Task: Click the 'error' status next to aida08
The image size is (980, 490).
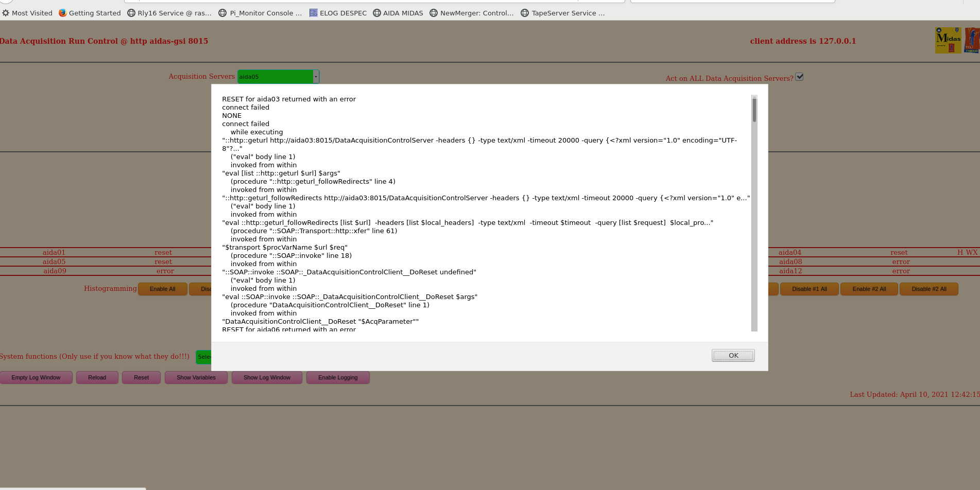Action: point(901,261)
